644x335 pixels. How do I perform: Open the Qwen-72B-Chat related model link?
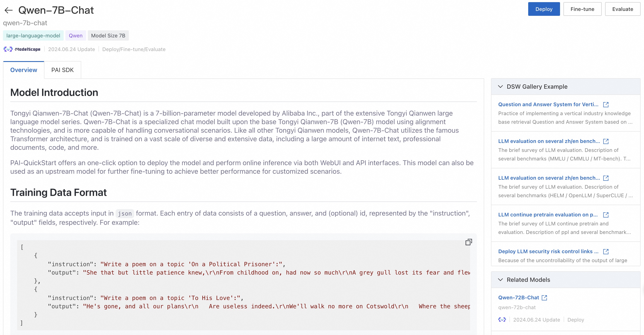[519, 298]
